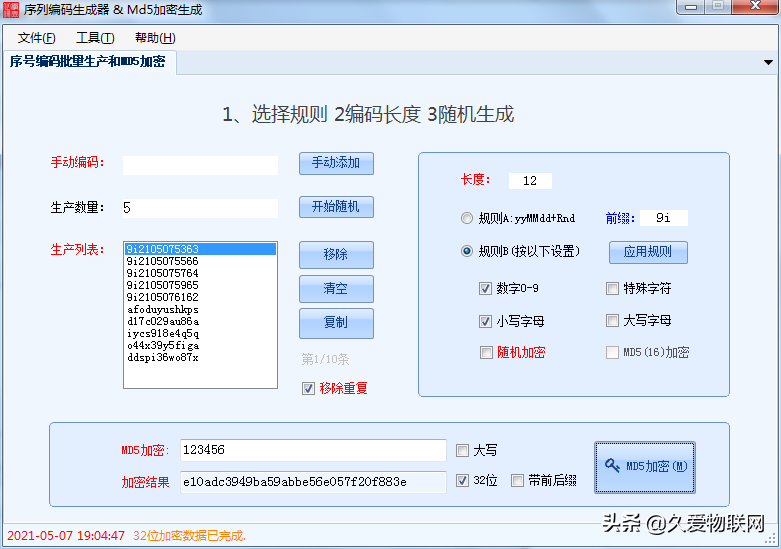781x549 pixels.
Task: Toggle the 大写字母 checkbox
Action: 612,320
